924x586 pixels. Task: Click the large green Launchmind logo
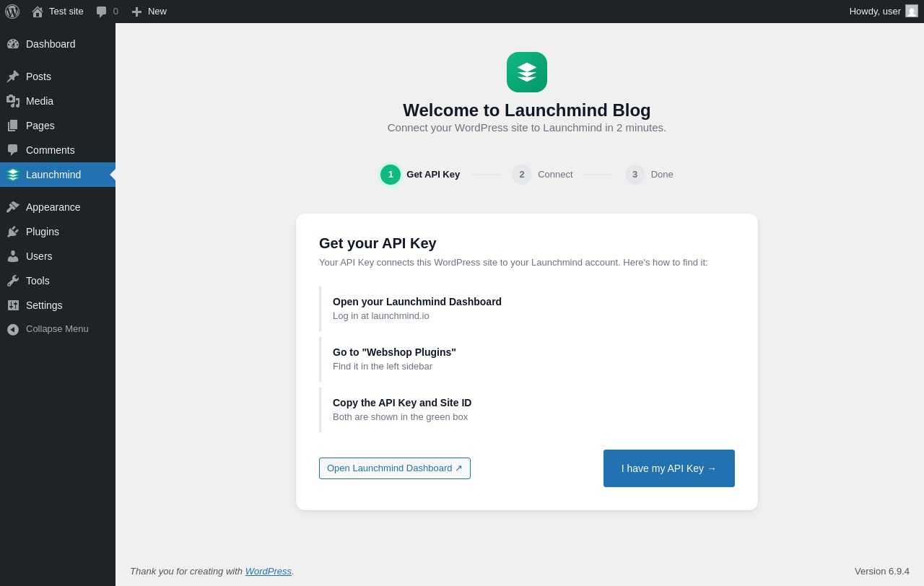point(527,72)
